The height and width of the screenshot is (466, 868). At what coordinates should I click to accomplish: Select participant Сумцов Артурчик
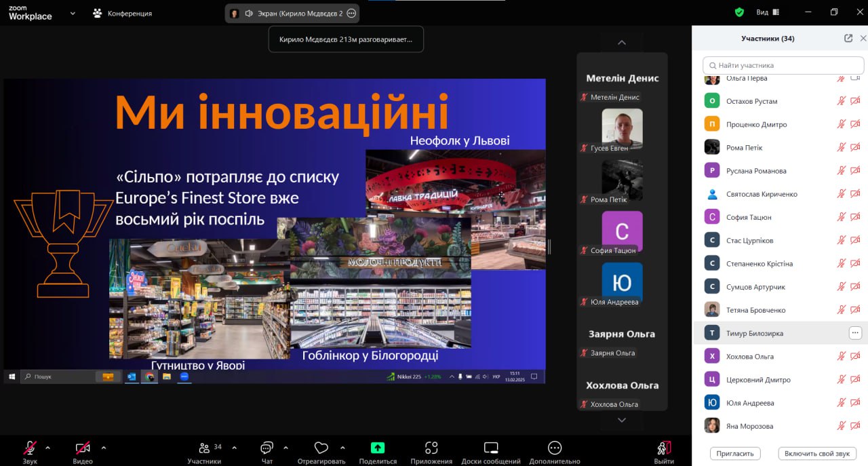pos(780,287)
